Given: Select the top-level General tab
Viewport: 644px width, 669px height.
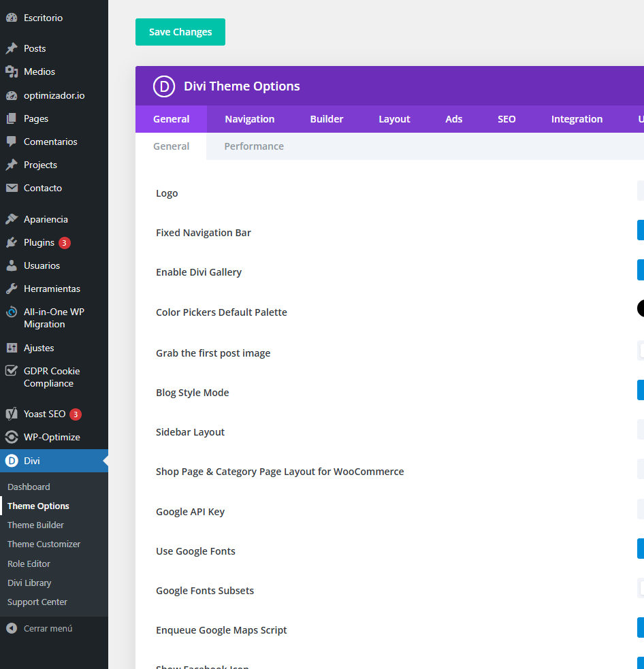Looking at the screenshot, I should pos(171,119).
